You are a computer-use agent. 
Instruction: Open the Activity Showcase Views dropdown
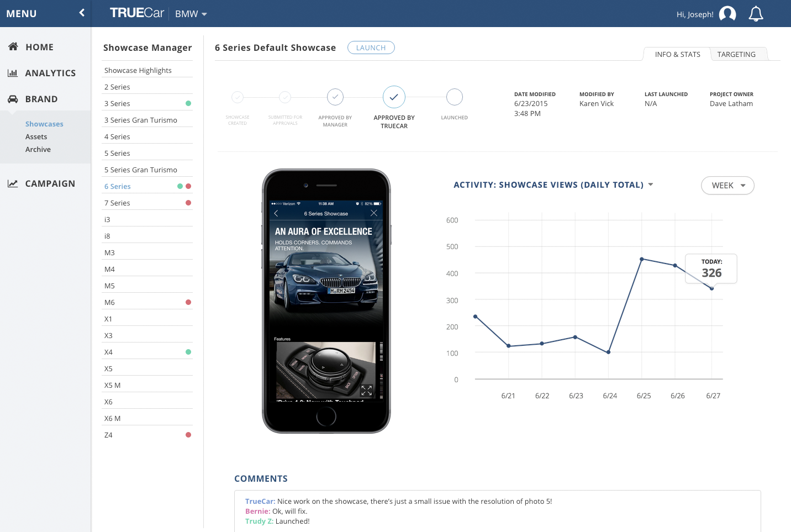[x=553, y=185]
